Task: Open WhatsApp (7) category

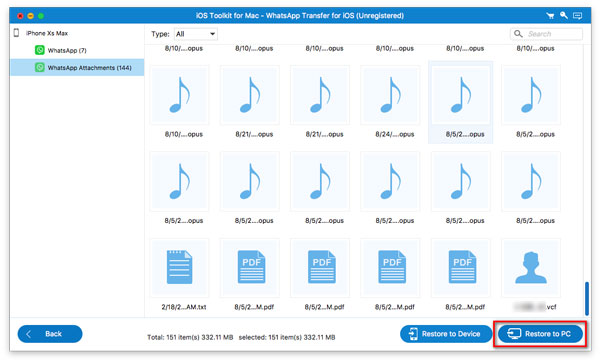Action: [67, 51]
